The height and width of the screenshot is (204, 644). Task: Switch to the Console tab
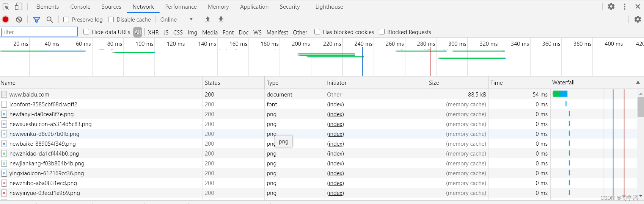(80, 6)
